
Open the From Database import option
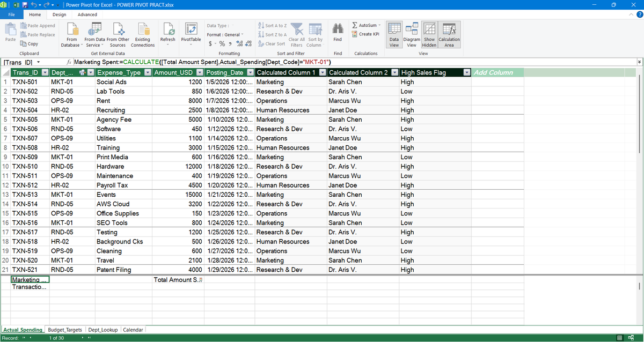click(x=71, y=35)
